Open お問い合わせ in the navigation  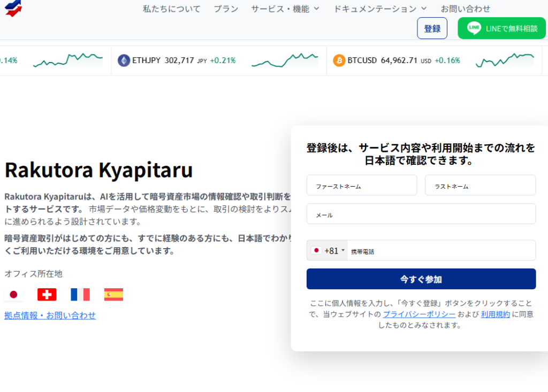[466, 9]
